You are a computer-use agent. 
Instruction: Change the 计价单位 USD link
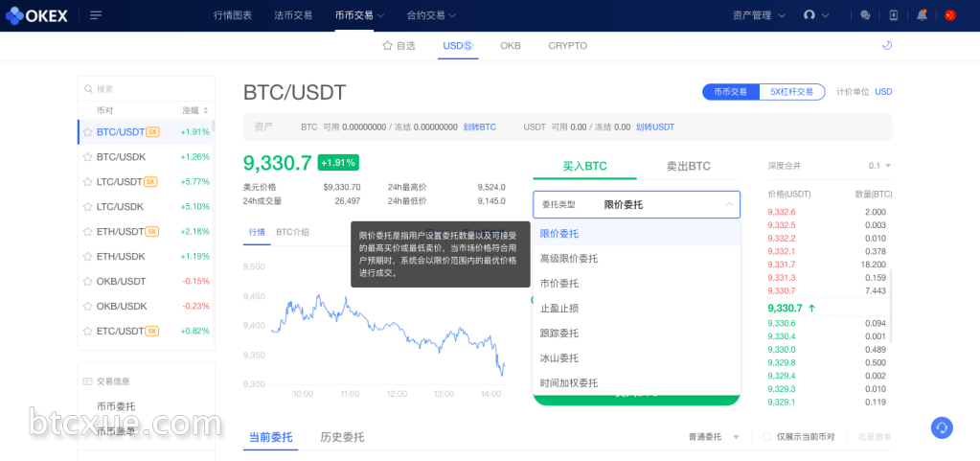884,92
